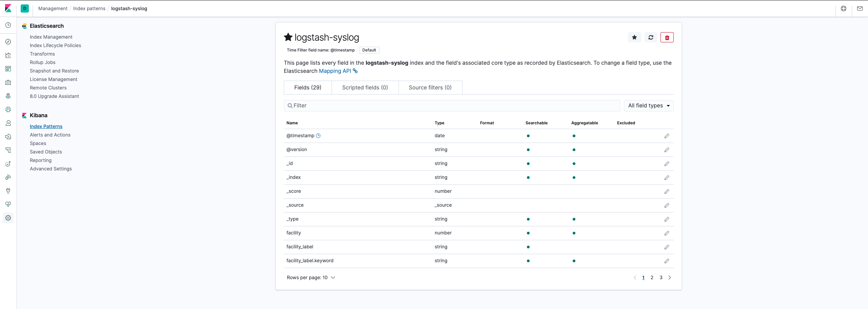Go to page 3 of fields
868x309 pixels.
click(x=661, y=277)
